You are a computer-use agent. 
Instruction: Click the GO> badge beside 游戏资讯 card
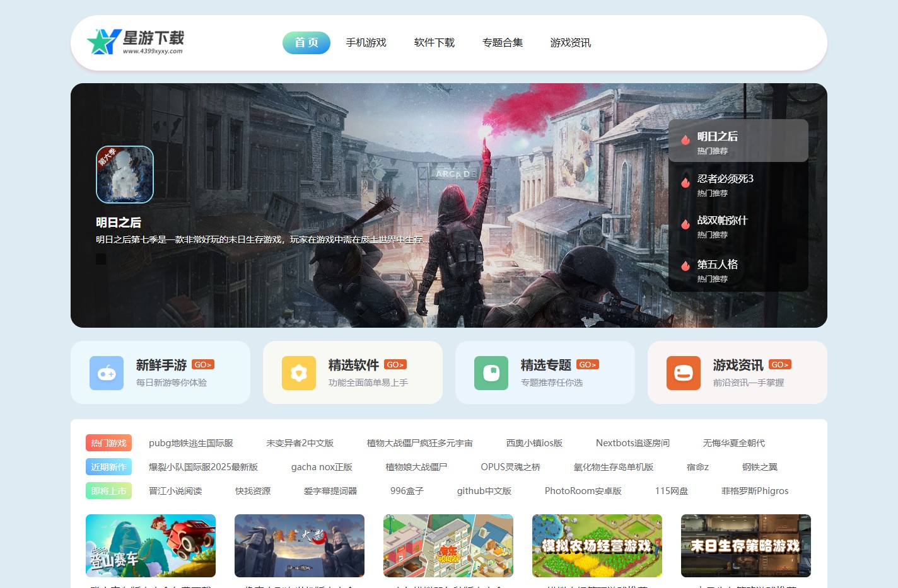(780, 364)
